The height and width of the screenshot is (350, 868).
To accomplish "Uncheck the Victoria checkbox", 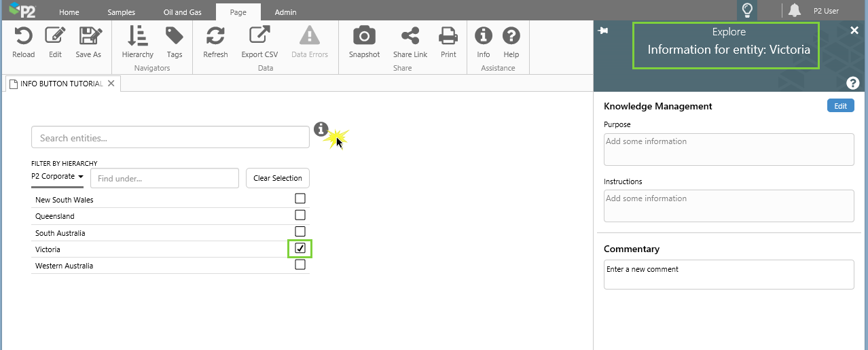I will pyautogui.click(x=300, y=249).
